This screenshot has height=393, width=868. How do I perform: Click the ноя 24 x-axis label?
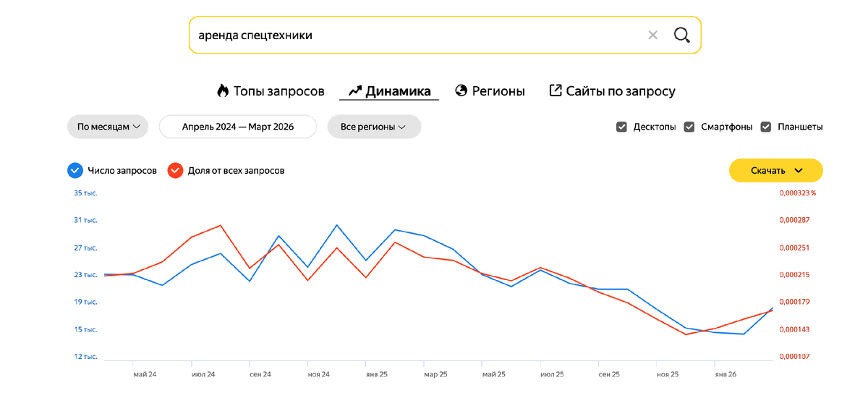click(x=319, y=375)
